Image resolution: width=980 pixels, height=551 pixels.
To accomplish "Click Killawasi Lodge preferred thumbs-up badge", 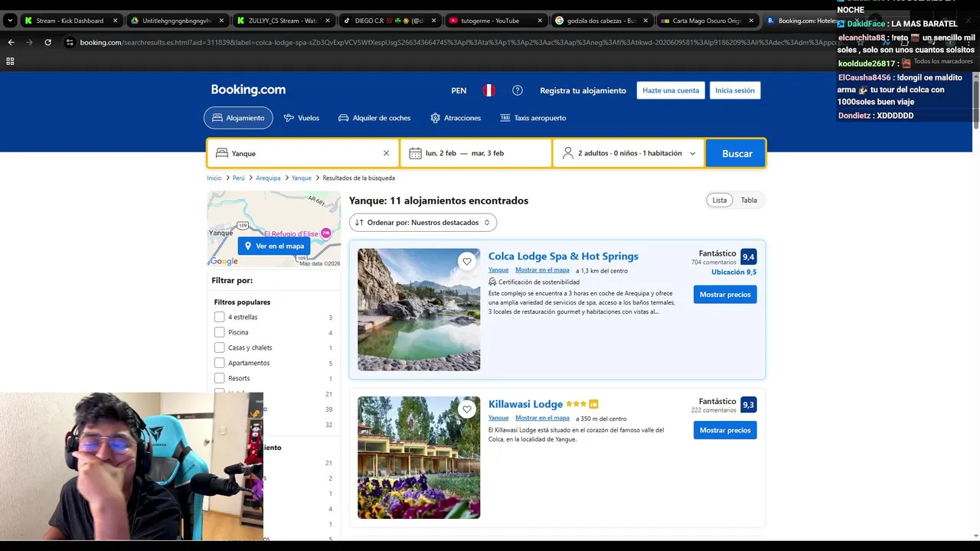I will tap(593, 404).
